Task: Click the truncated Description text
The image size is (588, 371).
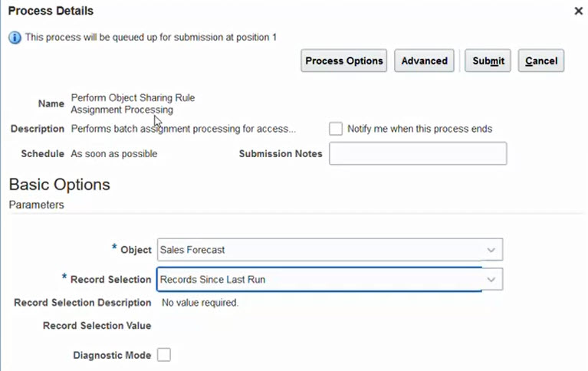Action: 183,129
